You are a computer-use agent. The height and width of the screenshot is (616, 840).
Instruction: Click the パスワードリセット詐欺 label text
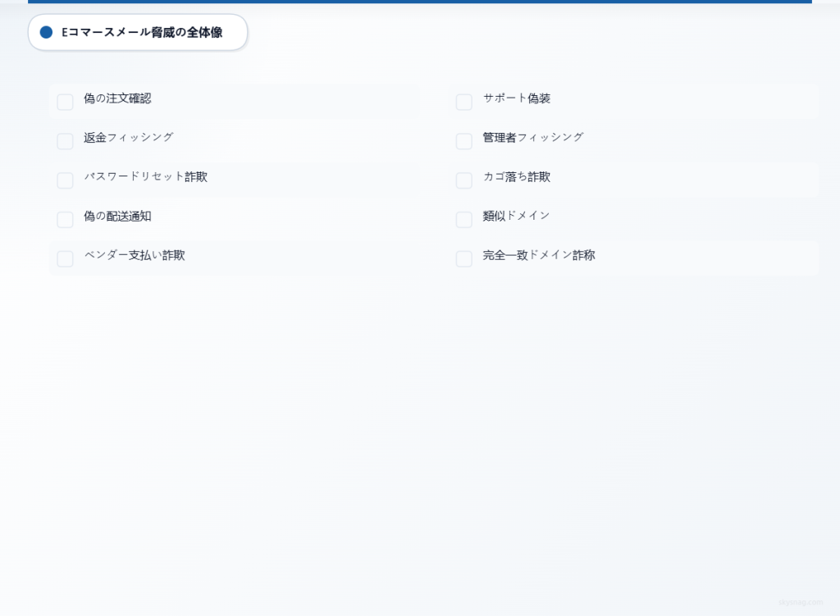(146, 177)
